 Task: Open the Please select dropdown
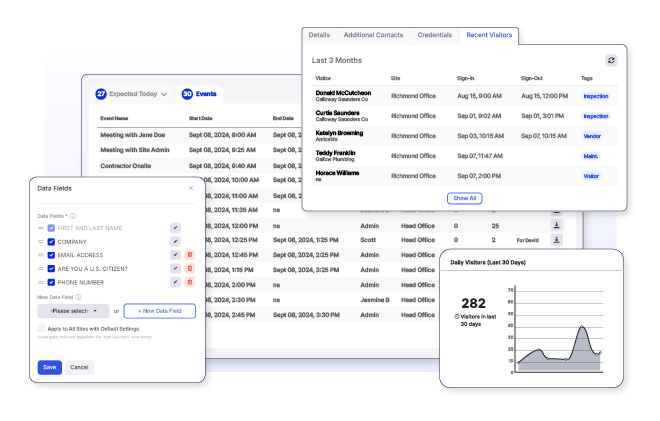pyautogui.click(x=73, y=311)
